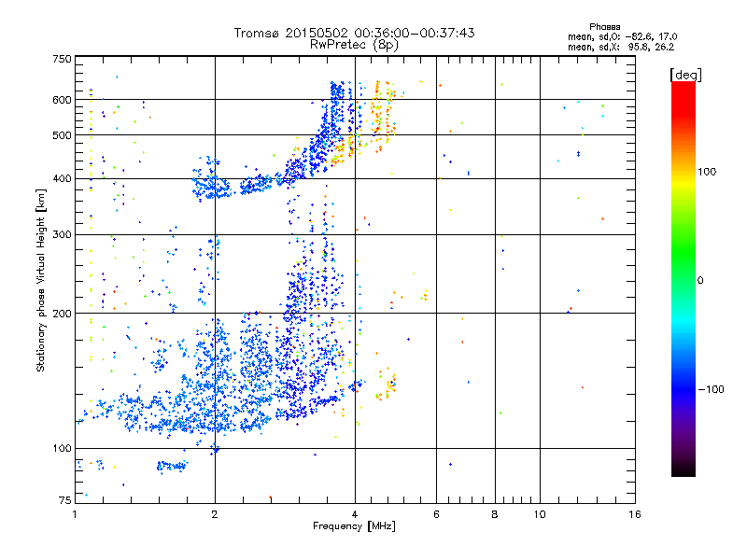The image size is (747, 560).
Task: Click the x-axis tick label '2'
Action: pyautogui.click(x=215, y=514)
